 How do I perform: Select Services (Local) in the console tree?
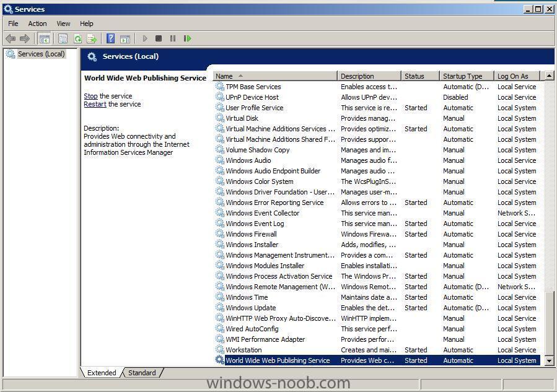coord(42,54)
